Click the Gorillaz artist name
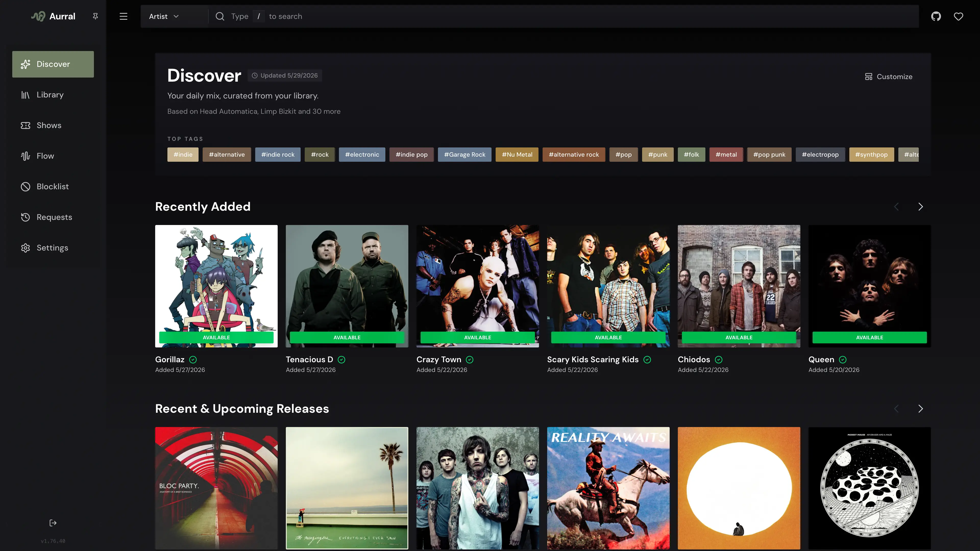 pyautogui.click(x=170, y=359)
